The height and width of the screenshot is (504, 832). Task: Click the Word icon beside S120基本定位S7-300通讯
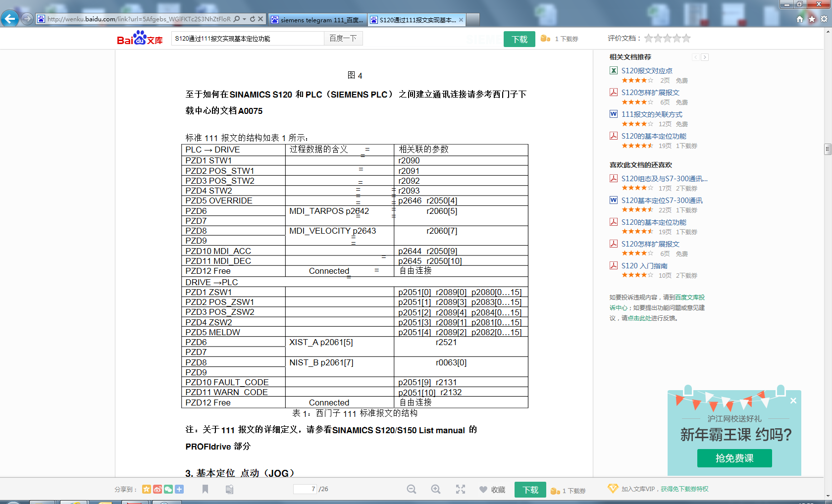pyautogui.click(x=614, y=200)
